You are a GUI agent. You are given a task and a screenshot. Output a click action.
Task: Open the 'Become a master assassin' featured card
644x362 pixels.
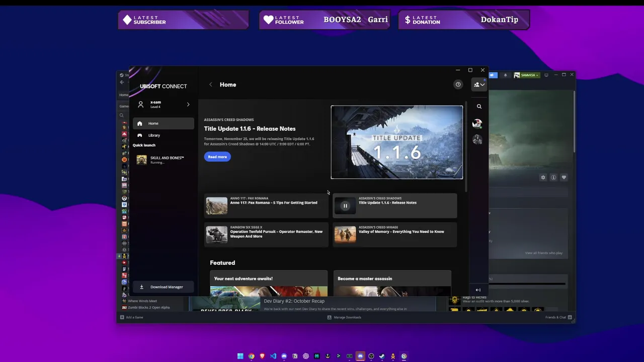tap(392, 284)
